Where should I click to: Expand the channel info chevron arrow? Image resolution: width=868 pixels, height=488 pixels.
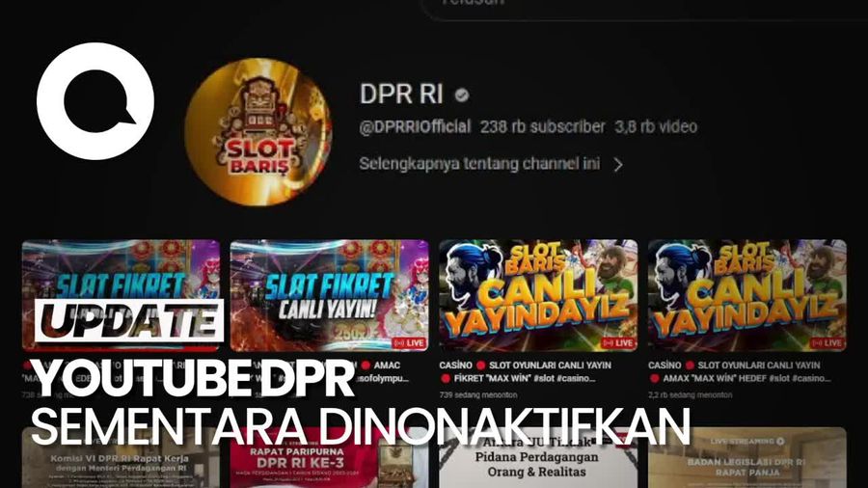pos(618,164)
